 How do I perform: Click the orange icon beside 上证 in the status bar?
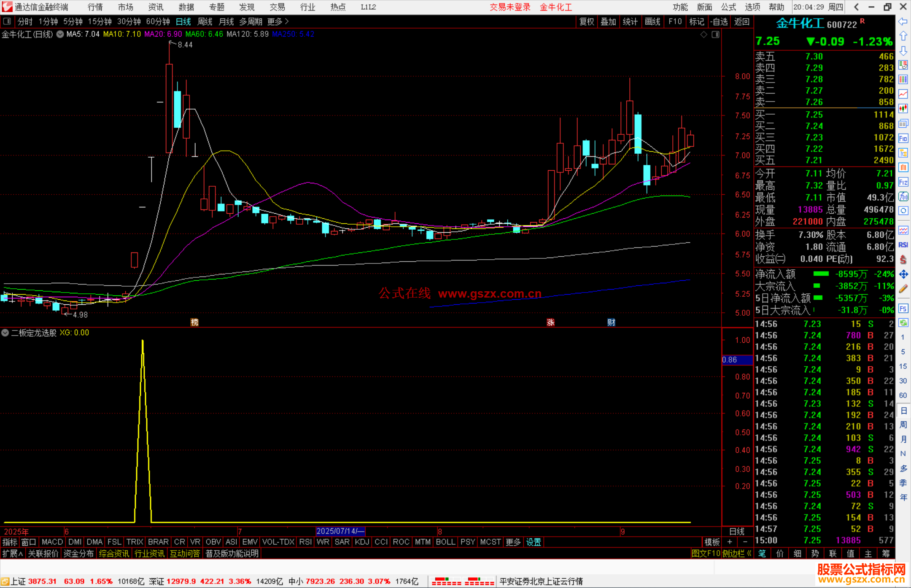pos(5,582)
